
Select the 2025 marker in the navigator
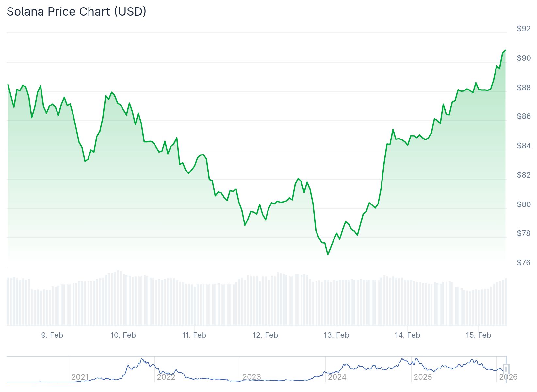tap(423, 377)
